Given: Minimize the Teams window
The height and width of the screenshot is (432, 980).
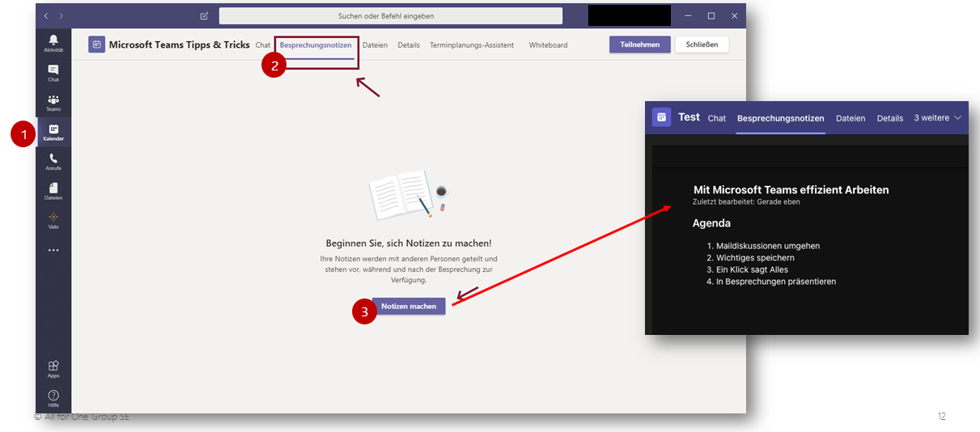Looking at the screenshot, I should click(688, 15).
